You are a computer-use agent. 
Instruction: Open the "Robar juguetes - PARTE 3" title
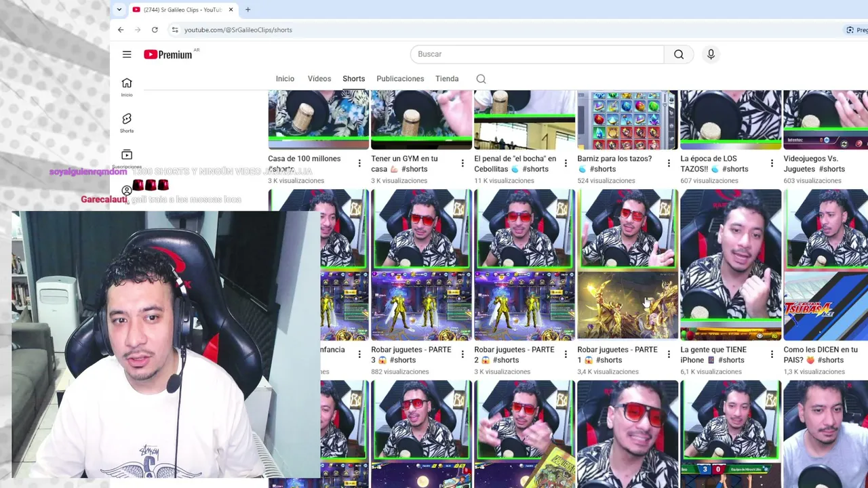pyautogui.click(x=411, y=354)
